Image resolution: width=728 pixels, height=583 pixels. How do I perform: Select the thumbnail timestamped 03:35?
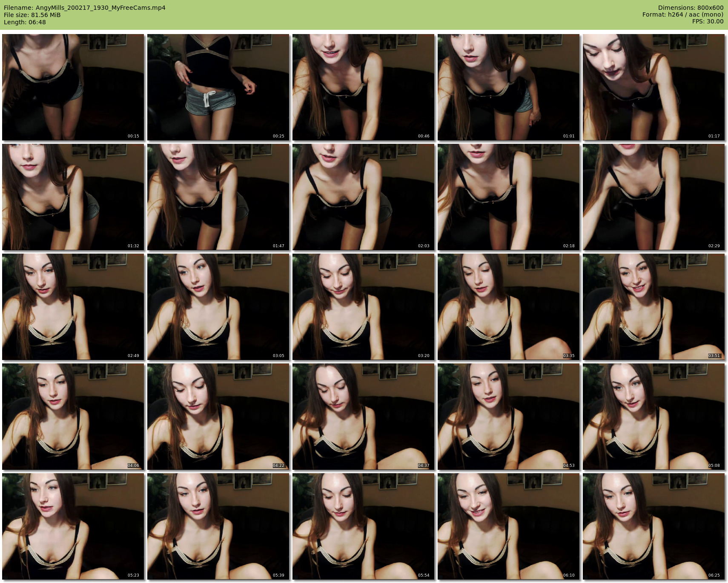pyautogui.click(x=508, y=307)
